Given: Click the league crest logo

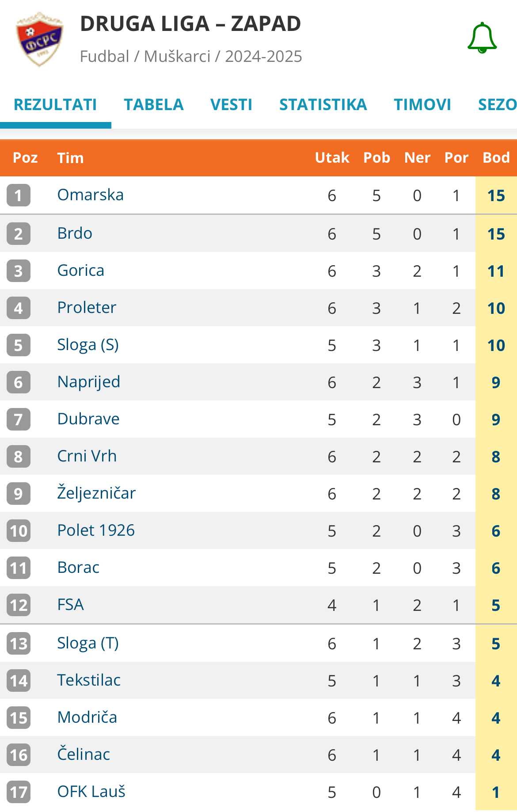Looking at the screenshot, I should [x=40, y=39].
